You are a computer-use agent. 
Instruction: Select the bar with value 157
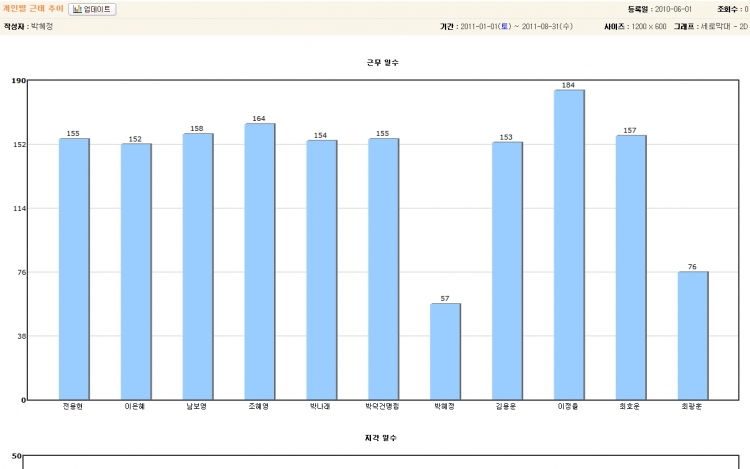click(631, 267)
